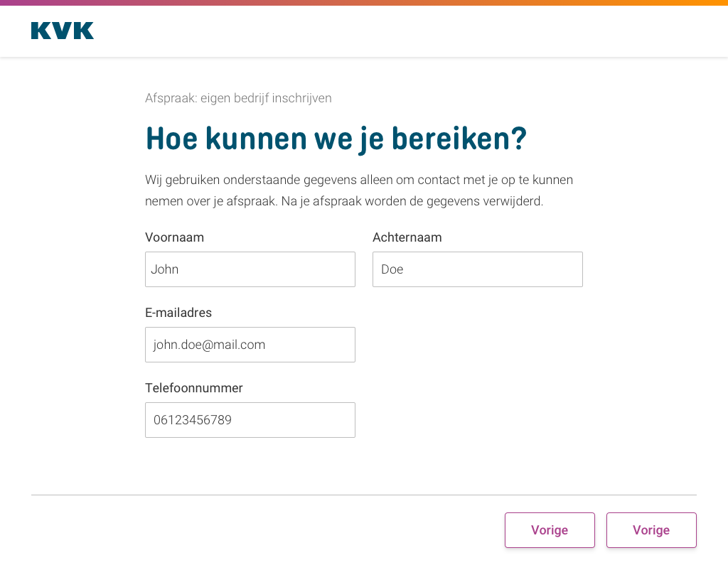Click the first Vorige button
This screenshot has width=728, height=565.
pyautogui.click(x=550, y=529)
